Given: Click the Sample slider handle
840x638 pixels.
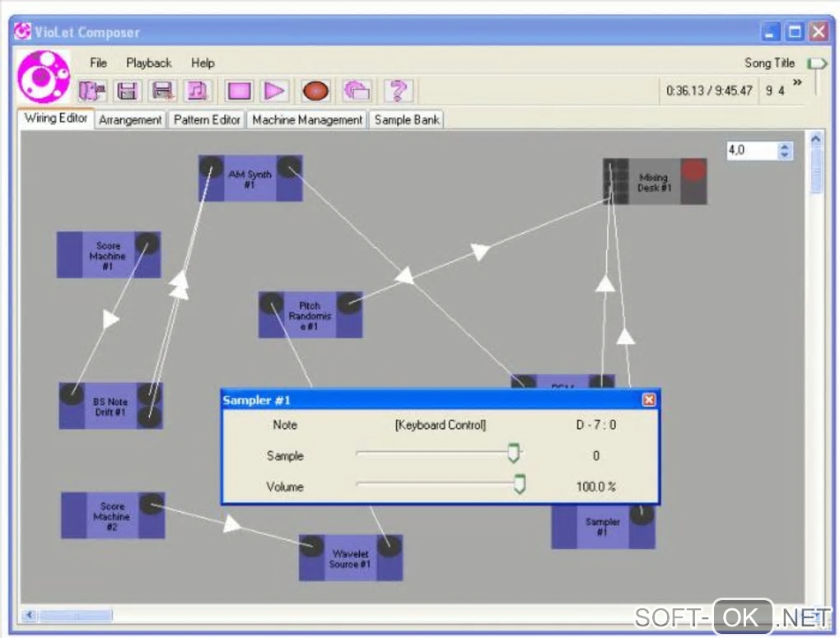Looking at the screenshot, I should 514,453.
